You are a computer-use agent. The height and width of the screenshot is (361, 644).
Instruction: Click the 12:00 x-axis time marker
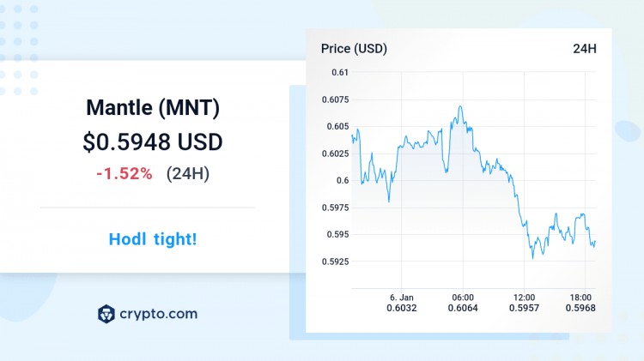coord(524,298)
